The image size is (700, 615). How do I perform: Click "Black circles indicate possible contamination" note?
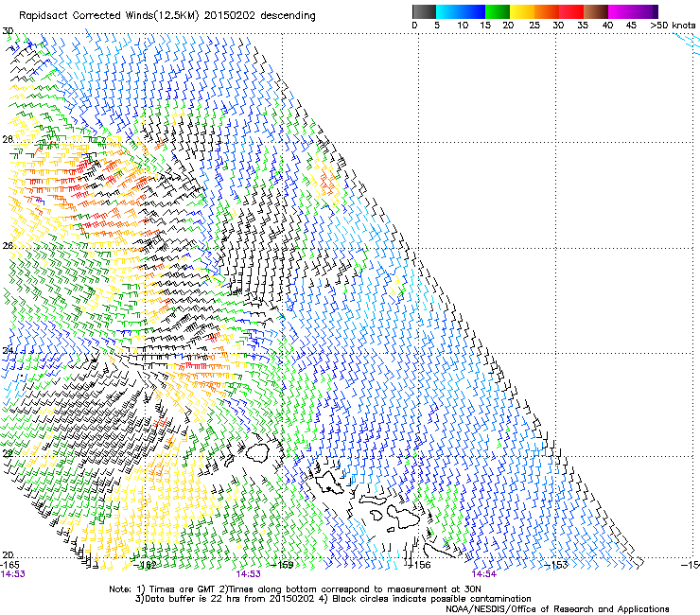tap(429, 599)
